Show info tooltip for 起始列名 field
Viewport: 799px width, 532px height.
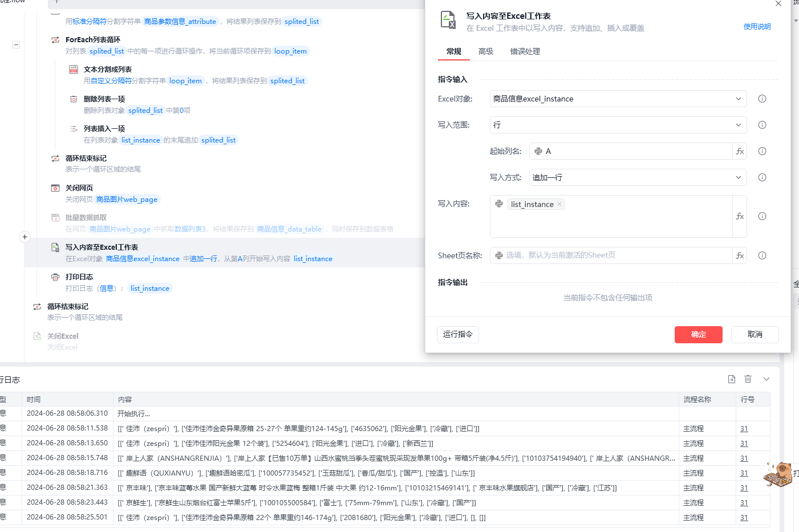[762, 151]
